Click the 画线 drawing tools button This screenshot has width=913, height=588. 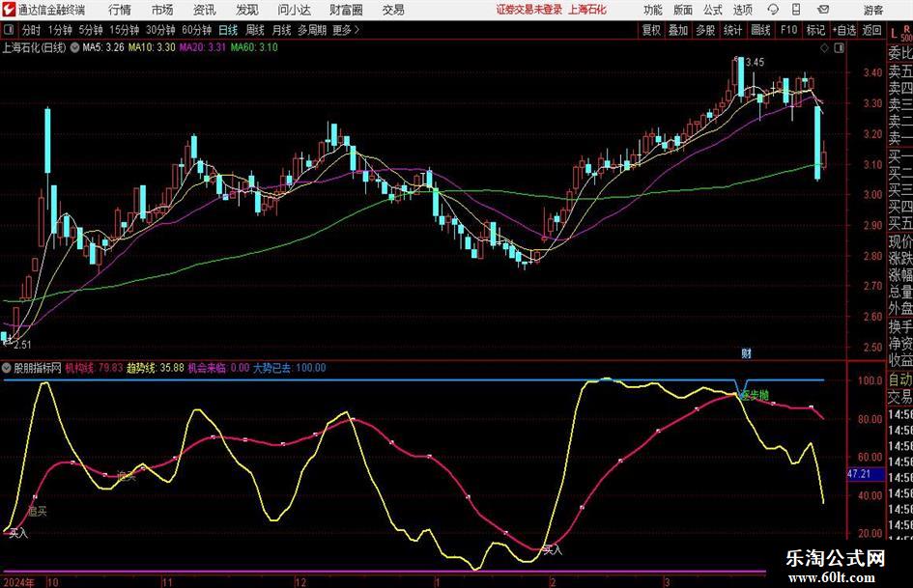pos(760,30)
